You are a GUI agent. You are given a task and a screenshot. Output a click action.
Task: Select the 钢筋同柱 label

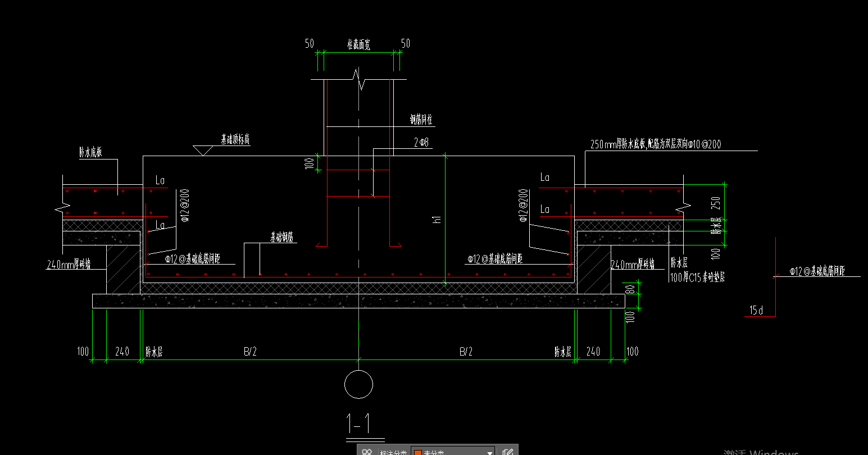[421, 120]
